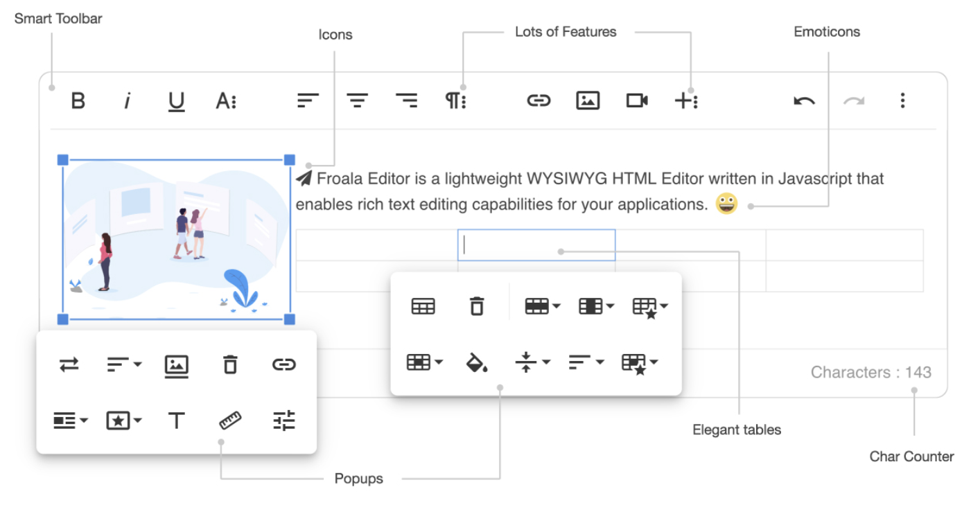Open the table row dropdown

(543, 306)
